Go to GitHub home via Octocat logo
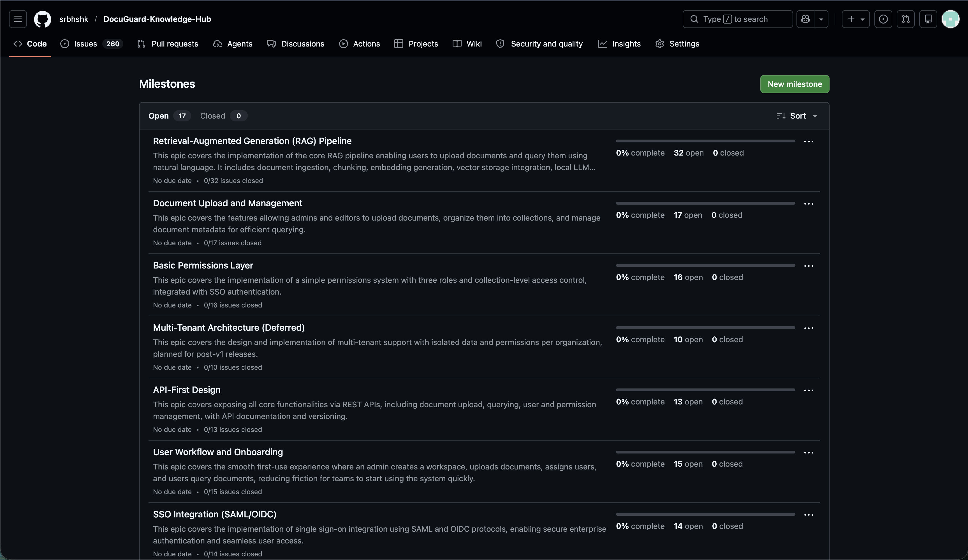This screenshot has width=968, height=560. 42,19
